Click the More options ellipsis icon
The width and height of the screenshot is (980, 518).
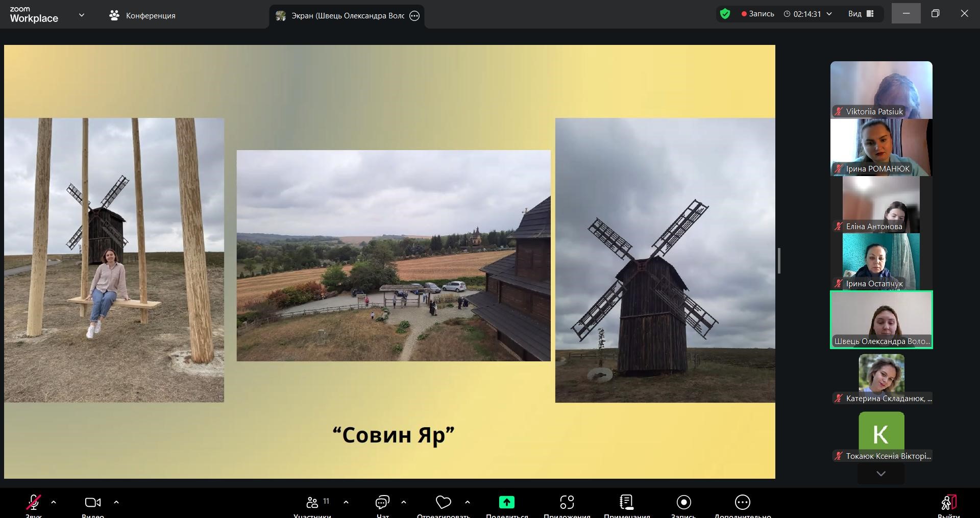[x=742, y=503]
